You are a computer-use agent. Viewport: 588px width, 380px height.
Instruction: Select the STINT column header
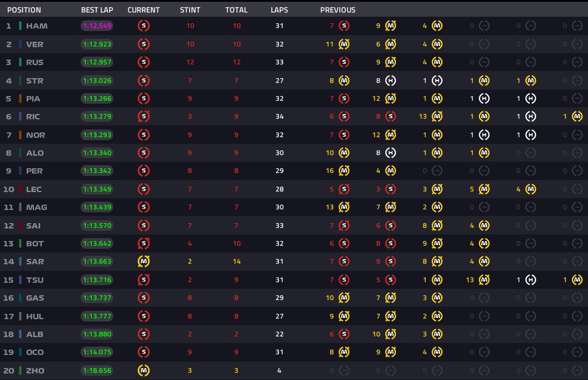(190, 10)
